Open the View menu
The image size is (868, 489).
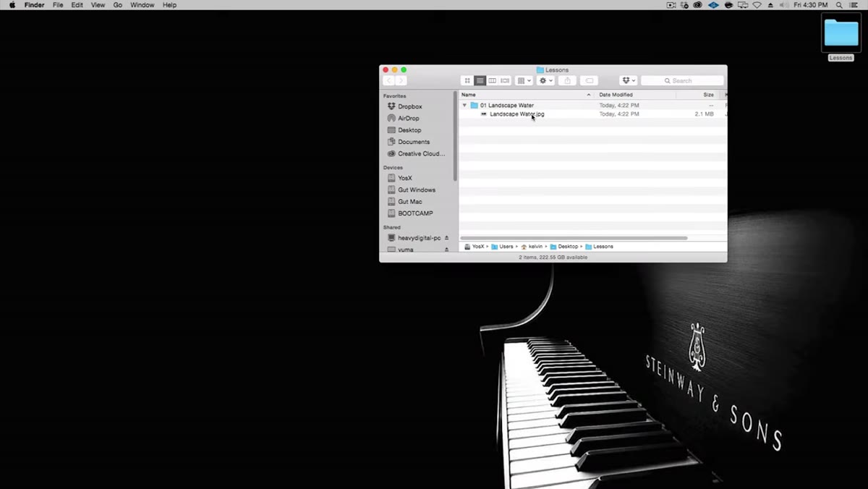coord(98,5)
